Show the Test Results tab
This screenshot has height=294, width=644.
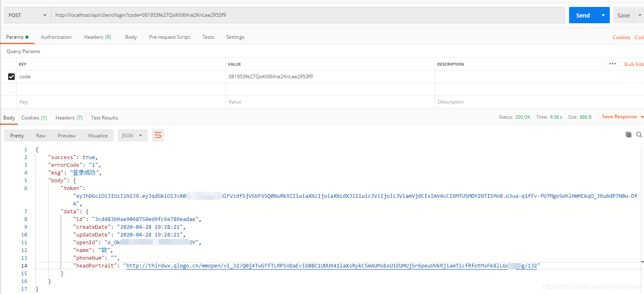click(x=104, y=118)
